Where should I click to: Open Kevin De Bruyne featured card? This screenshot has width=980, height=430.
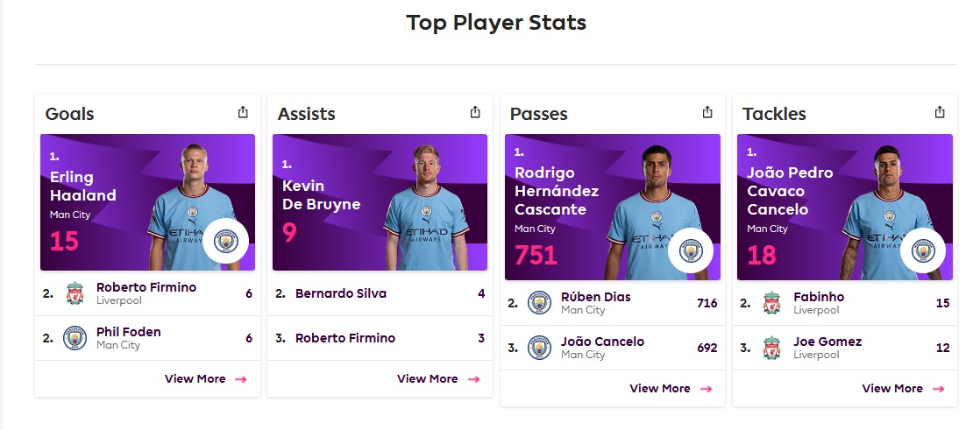(x=380, y=202)
